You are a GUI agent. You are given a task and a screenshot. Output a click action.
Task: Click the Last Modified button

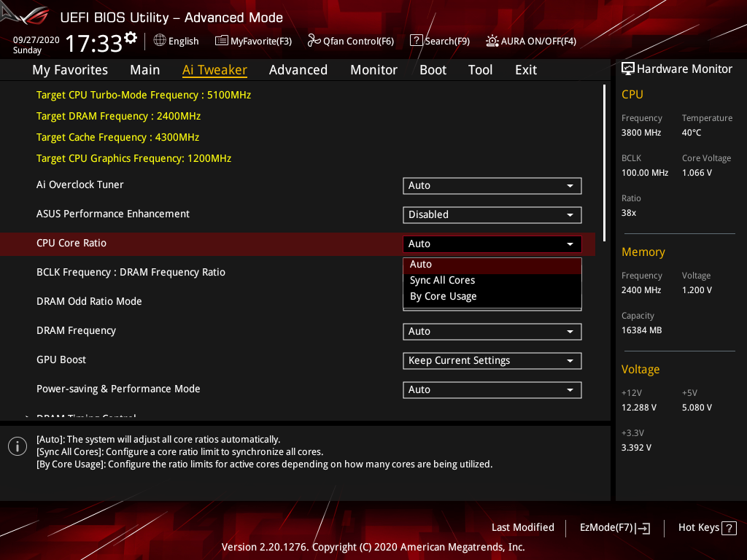pos(522,527)
